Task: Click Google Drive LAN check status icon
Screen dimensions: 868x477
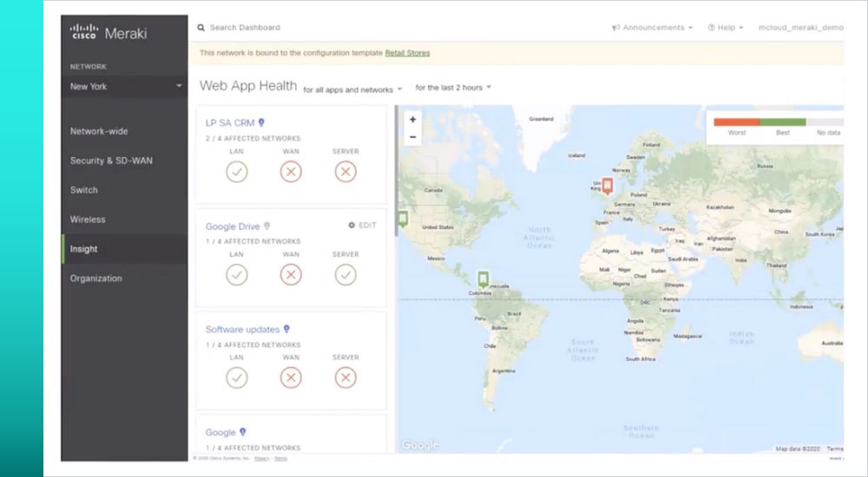Action: pos(236,274)
